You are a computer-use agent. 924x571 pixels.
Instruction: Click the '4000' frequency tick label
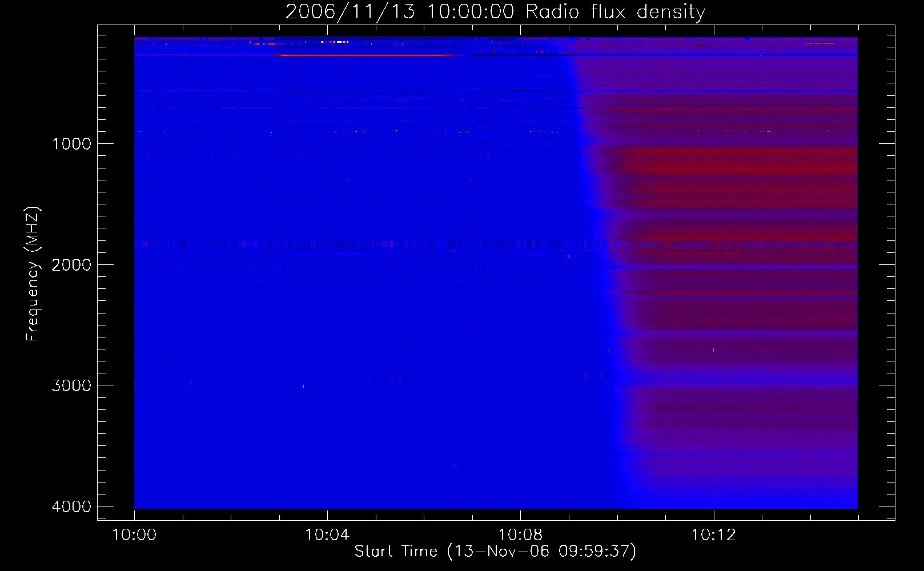tap(71, 506)
